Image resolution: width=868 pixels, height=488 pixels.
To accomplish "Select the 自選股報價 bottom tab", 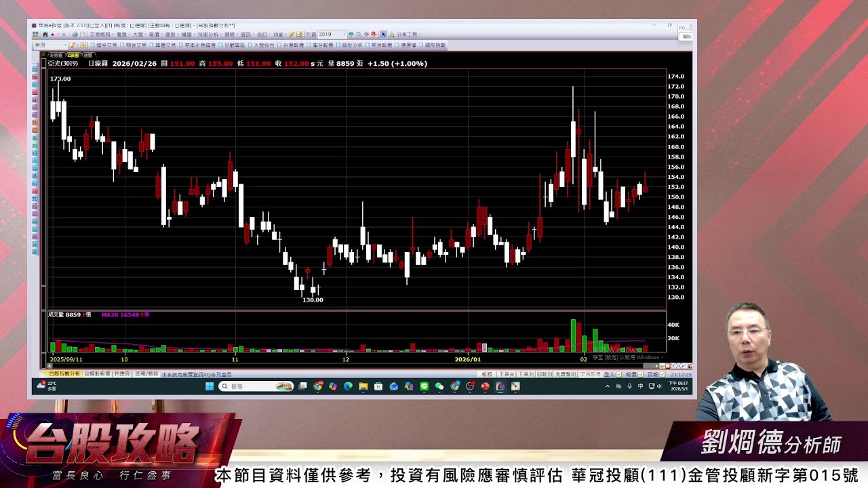I will click(x=97, y=373).
